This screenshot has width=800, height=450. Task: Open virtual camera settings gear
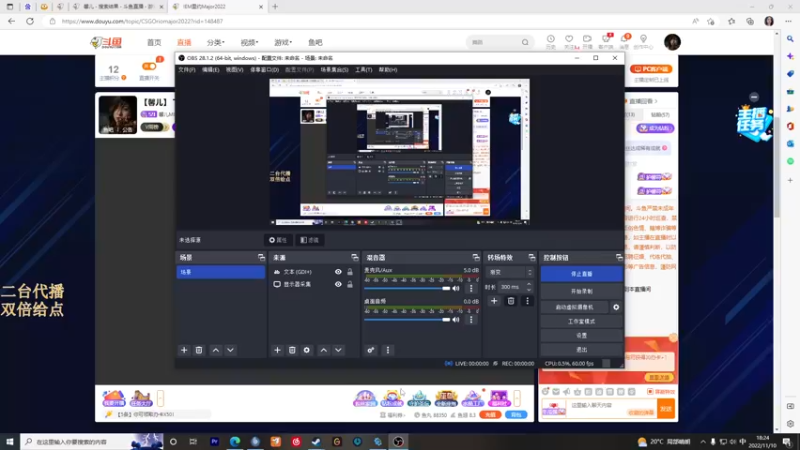pos(616,307)
